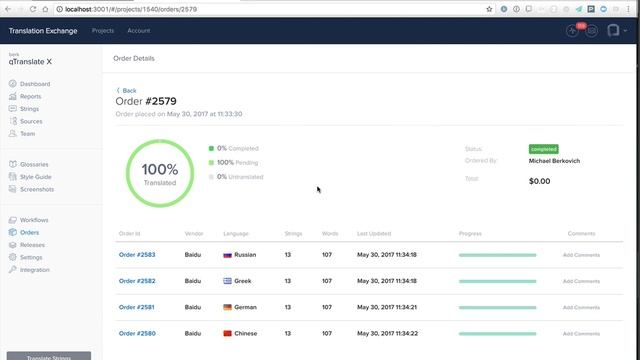Go back via the Back link
Viewport: 640px width, 360px height.
click(127, 91)
